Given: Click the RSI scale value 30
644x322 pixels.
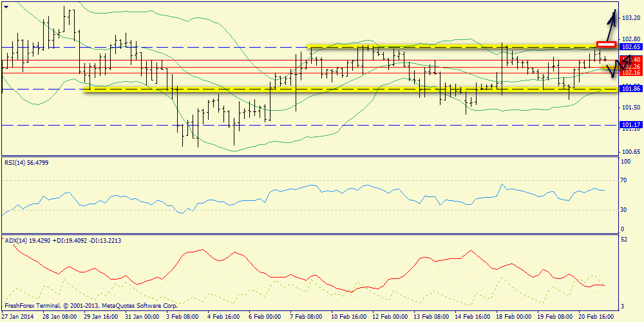Looking at the screenshot, I should tap(623, 210).
